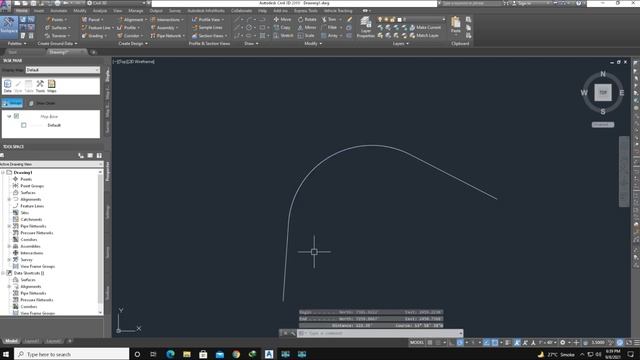Collapse the Map Base tree node
The image size is (640, 360).
tap(9, 116)
